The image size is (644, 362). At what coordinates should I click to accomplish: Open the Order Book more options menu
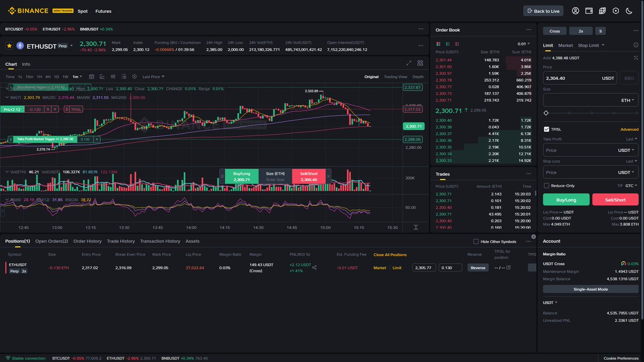point(529,29)
